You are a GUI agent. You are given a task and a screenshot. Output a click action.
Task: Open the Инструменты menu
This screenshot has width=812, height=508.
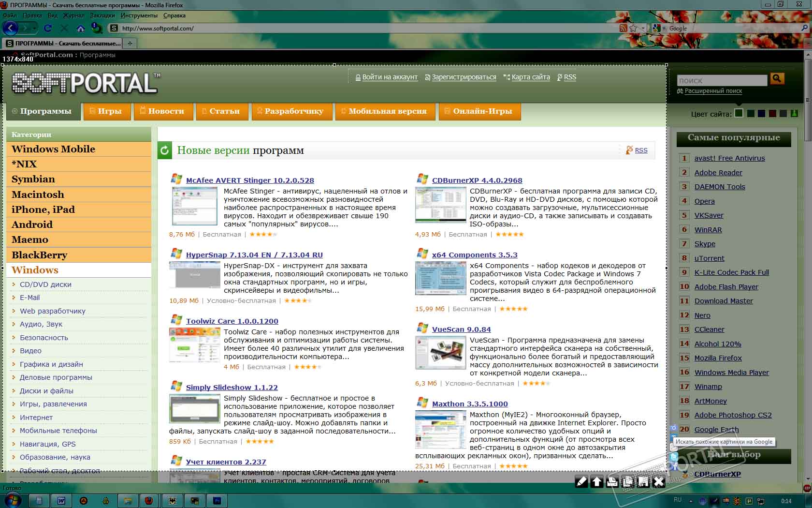[139, 15]
